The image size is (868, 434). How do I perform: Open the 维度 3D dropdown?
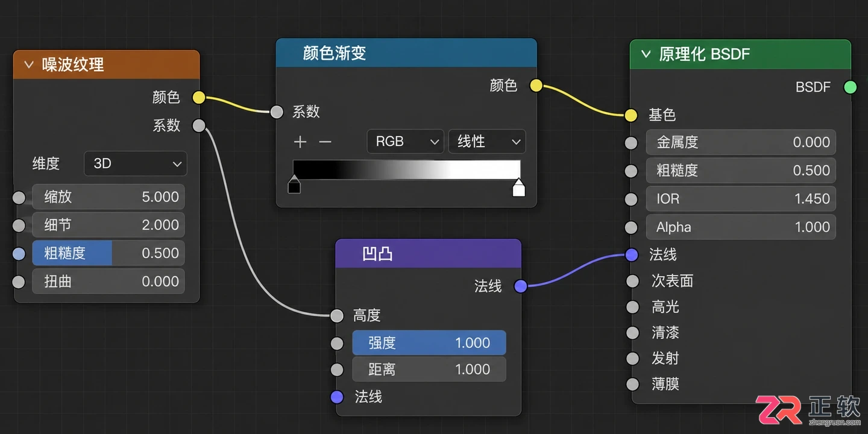(136, 163)
